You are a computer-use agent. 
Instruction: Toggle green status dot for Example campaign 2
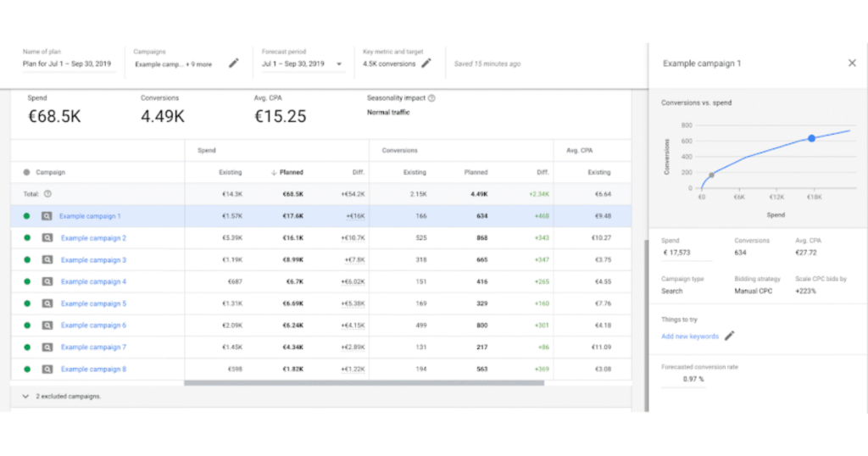(x=27, y=238)
